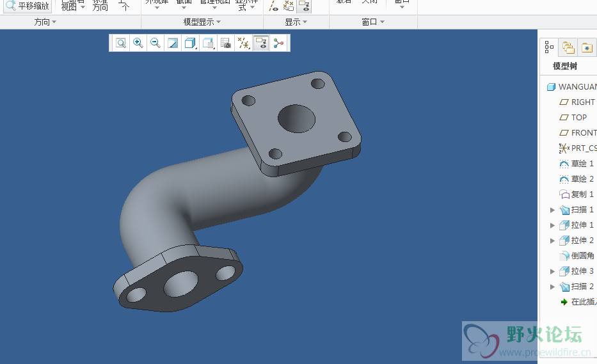Click the Zoom In magnifier icon
Viewport: 597px width, 364px height.
click(138, 43)
